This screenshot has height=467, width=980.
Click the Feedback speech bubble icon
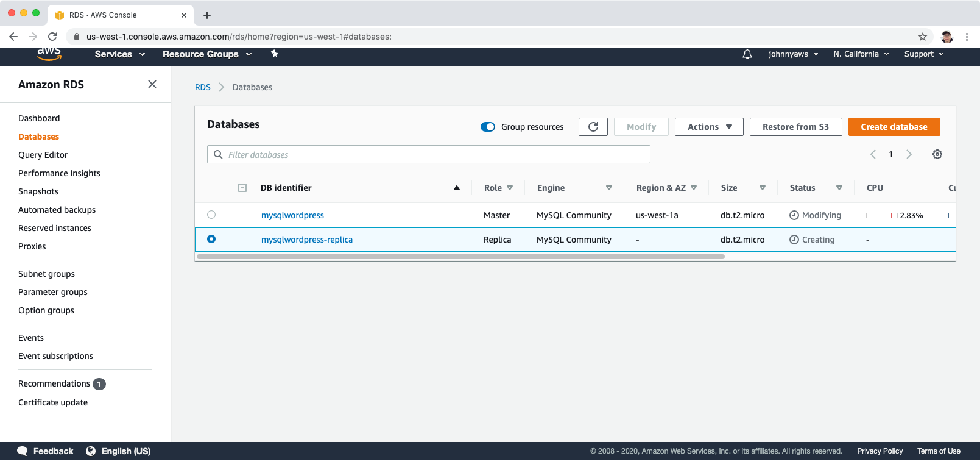tap(23, 451)
